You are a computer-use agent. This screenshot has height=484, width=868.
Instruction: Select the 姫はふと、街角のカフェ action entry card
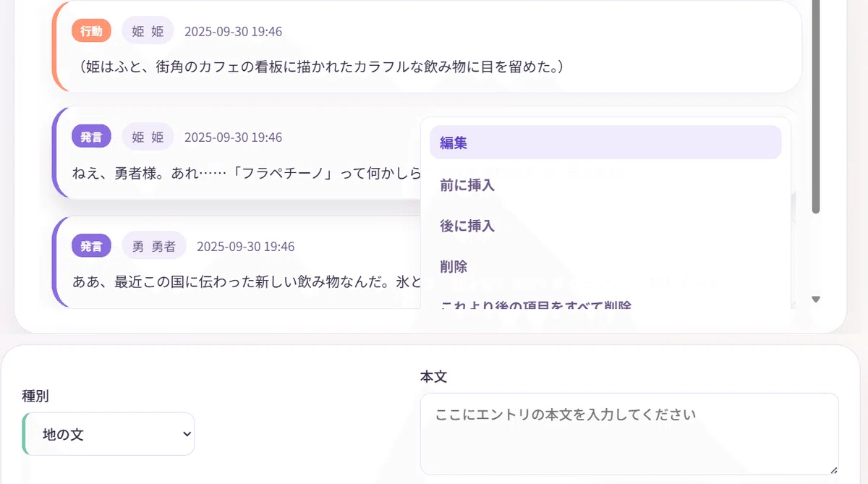[427, 47]
